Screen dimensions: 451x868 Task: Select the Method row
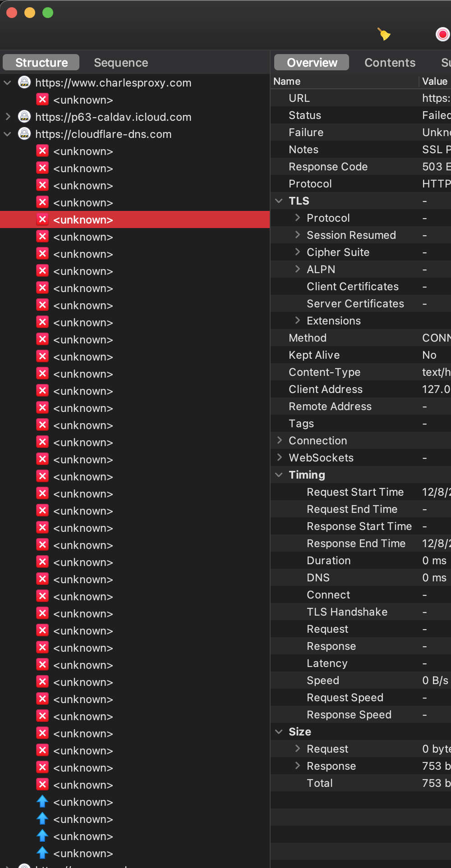click(361, 338)
